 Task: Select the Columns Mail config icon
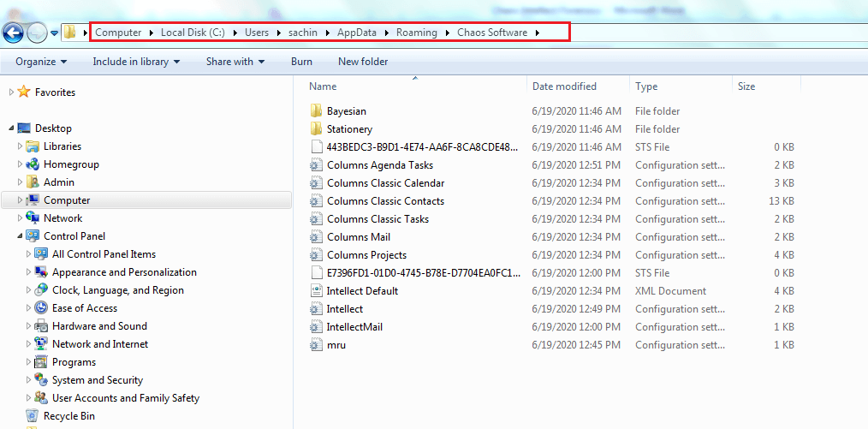pyautogui.click(x=316, y=237)
